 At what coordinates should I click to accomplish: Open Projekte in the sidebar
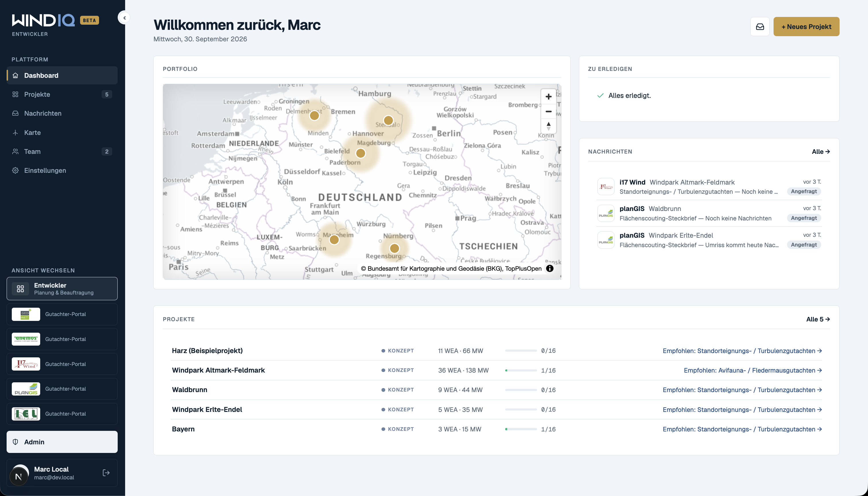click(62, 94)
